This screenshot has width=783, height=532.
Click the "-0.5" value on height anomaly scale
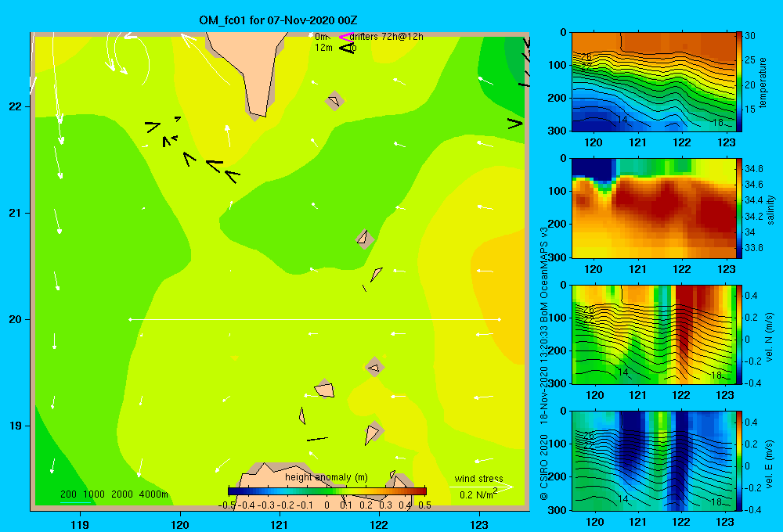pos(227,505)
